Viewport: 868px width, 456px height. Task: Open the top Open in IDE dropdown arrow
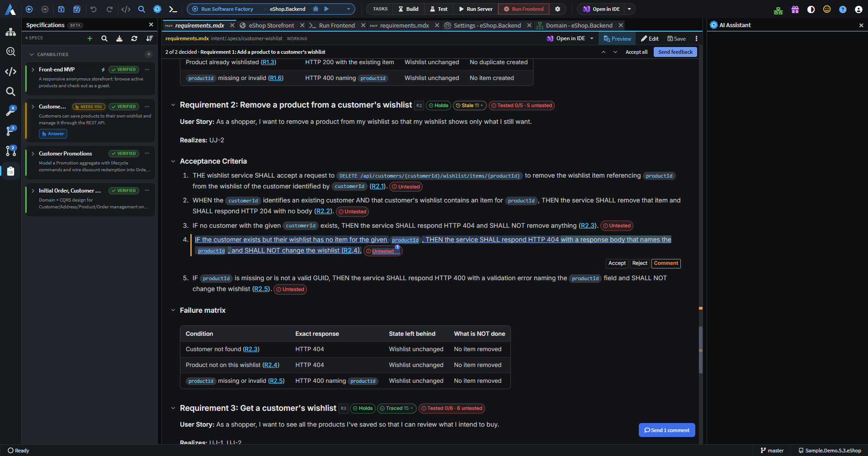point(629,9)
